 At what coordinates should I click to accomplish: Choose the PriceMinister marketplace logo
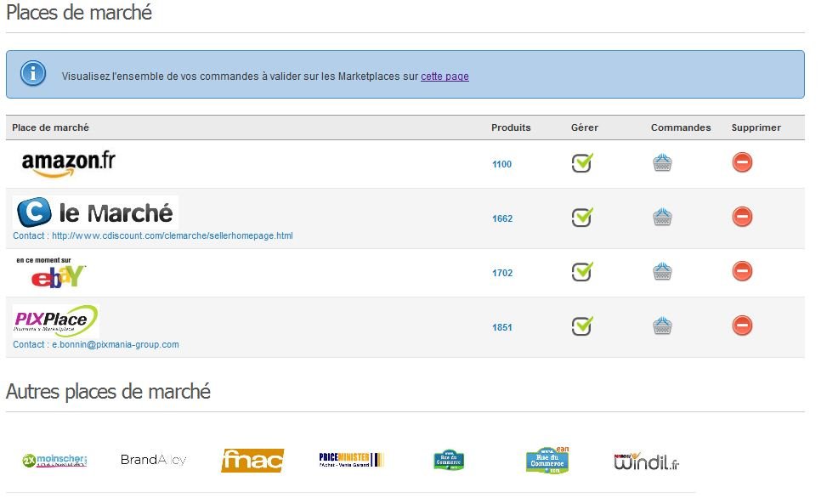click(352, 460)
